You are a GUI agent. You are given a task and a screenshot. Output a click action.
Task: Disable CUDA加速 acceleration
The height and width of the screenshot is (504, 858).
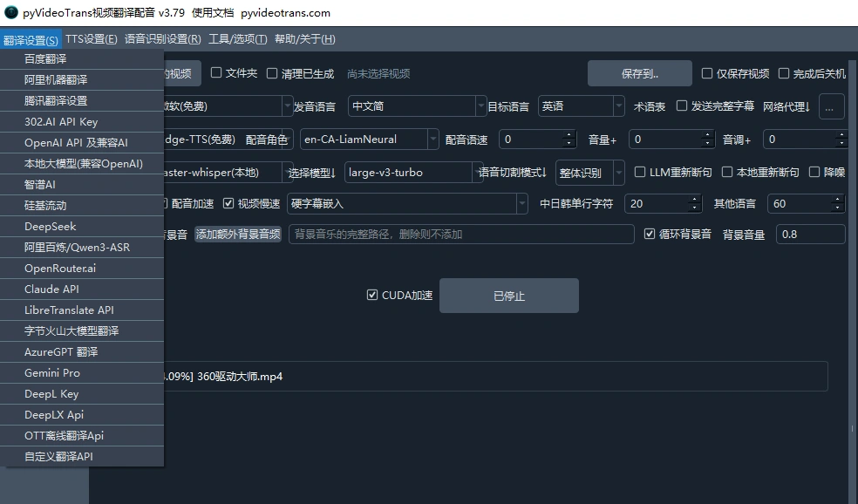(x=372, y=295)
